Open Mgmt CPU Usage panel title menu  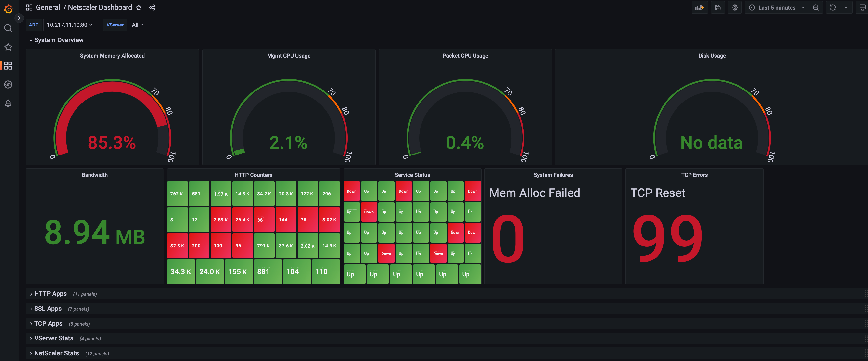(x=289, y=56)
